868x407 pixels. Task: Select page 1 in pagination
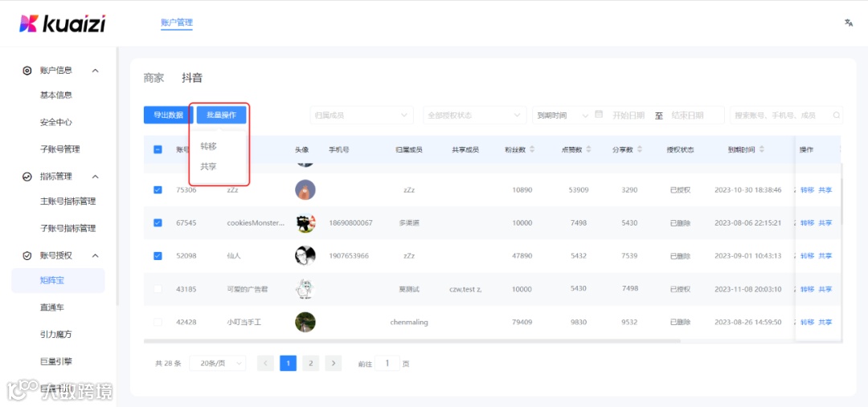click(x=288, y=364)
